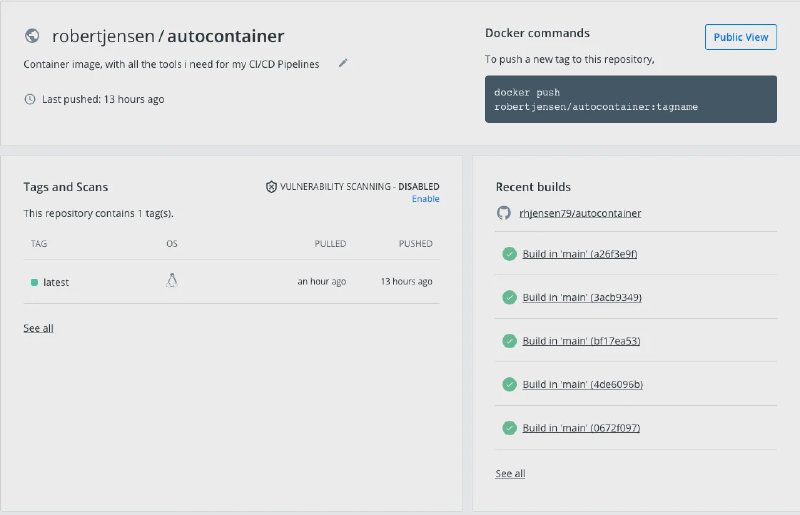Screen dimensions: 800x515
Task: Click the autocontainer repository title
Action: (x=226, y=36)
